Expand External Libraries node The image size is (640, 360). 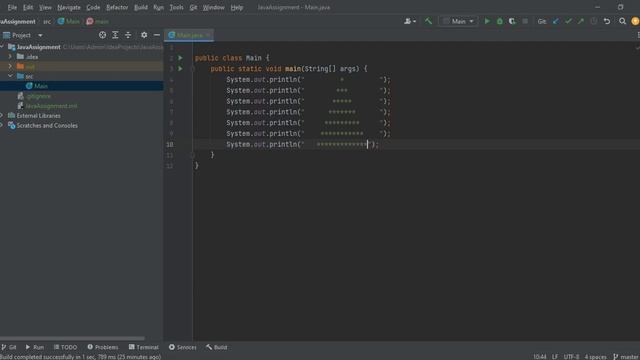click(2, 116)
